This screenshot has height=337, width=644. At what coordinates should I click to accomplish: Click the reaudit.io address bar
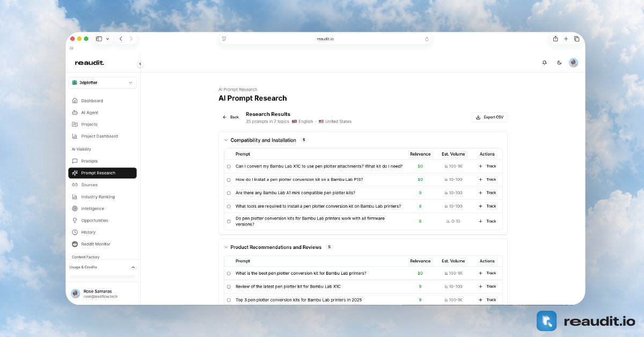coord(325,39)
